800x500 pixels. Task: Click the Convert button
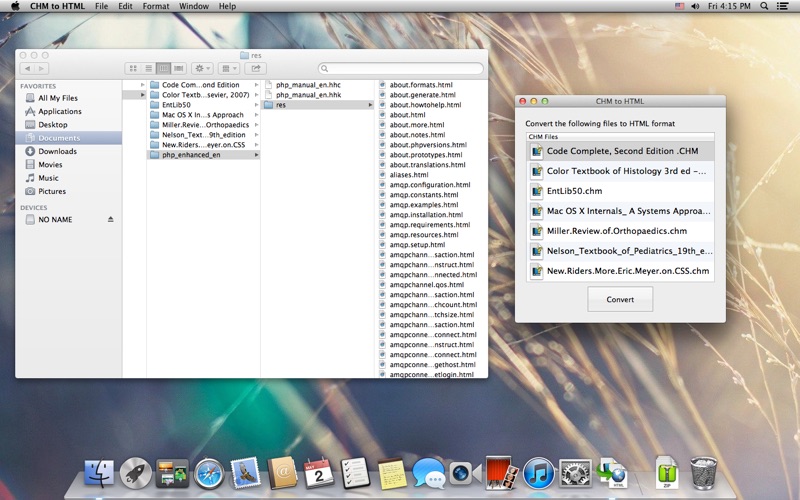click(x=620, y=299)
